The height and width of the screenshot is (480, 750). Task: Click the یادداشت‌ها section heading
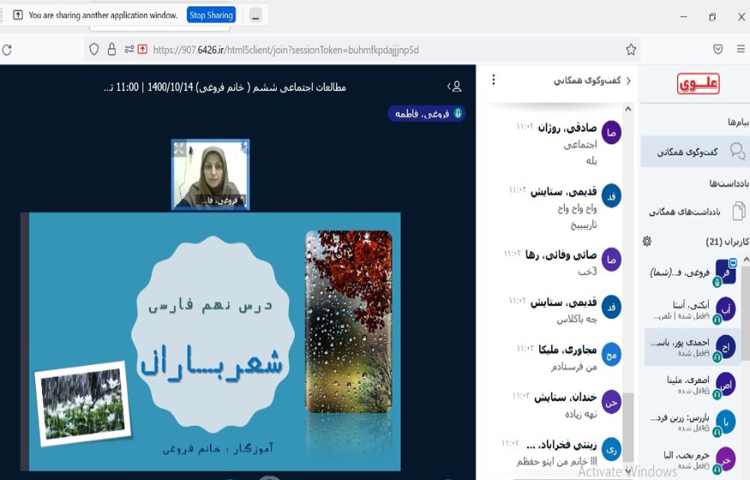coord(729,183)
